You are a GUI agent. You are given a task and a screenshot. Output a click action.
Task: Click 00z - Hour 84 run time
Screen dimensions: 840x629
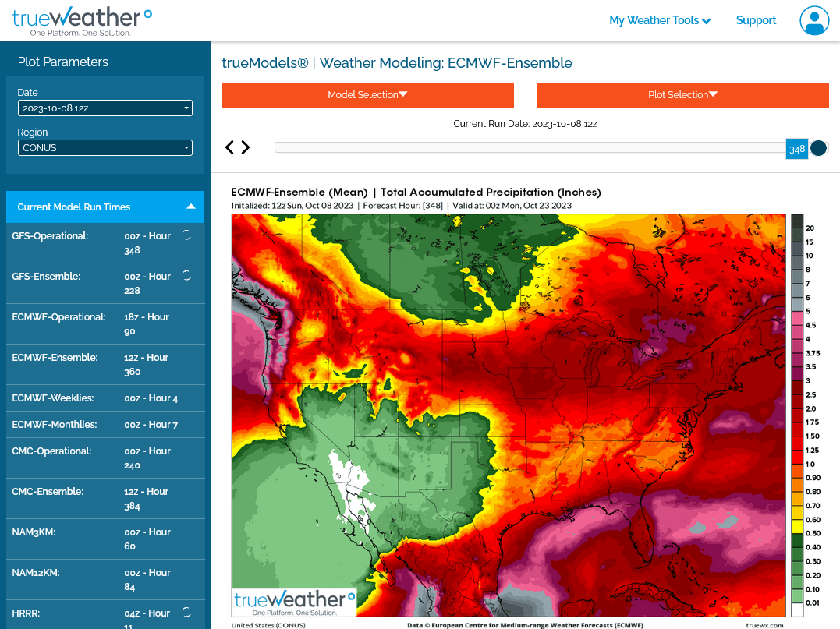coord(147,580)
